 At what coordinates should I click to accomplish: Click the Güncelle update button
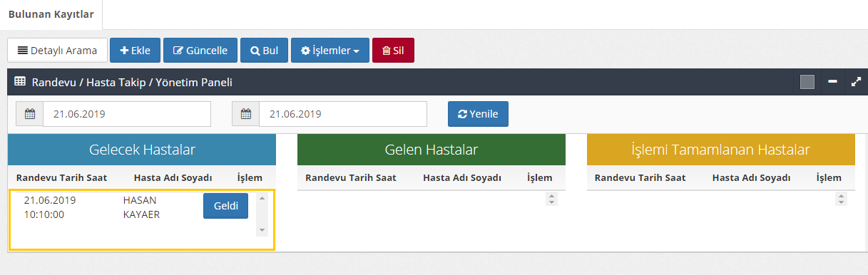pyautogui.click(x=200, y=51)
